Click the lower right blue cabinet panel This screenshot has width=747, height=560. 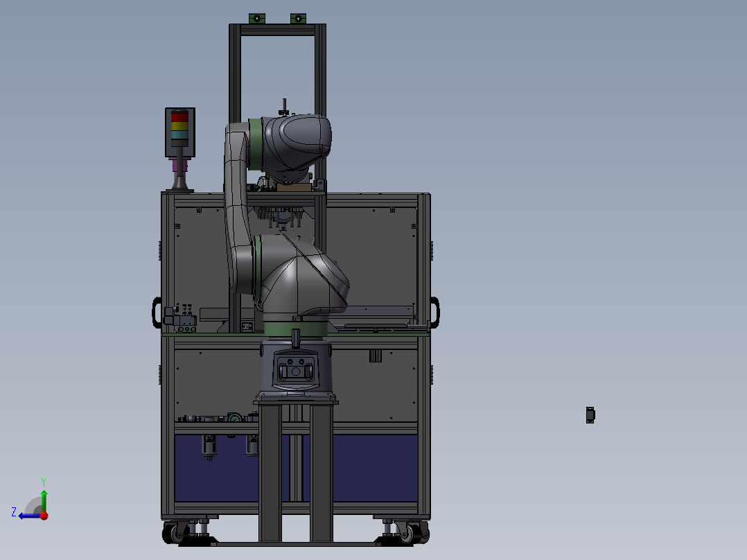[x=375, y=468]
